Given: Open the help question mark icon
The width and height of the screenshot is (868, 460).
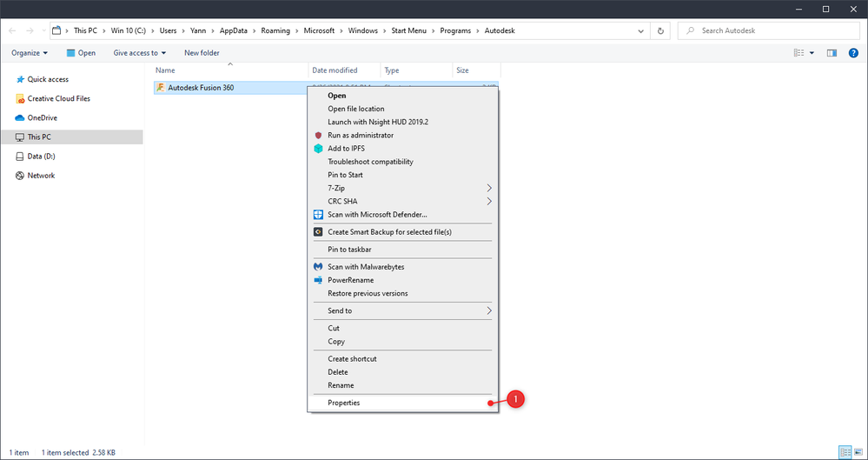Looking at the screenshot, I should point(853,53).
